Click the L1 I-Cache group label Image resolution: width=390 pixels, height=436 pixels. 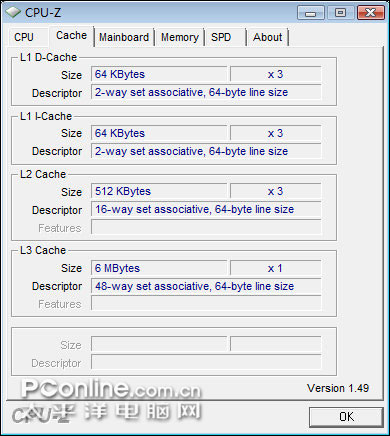[46, 116]
